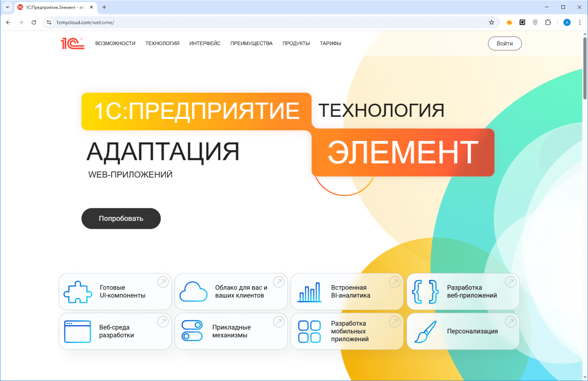The height and width of the screenshot is (381, 588).
Task: Click the bar chart icon for BI-аналитика
Action: [x=310, y=292]
